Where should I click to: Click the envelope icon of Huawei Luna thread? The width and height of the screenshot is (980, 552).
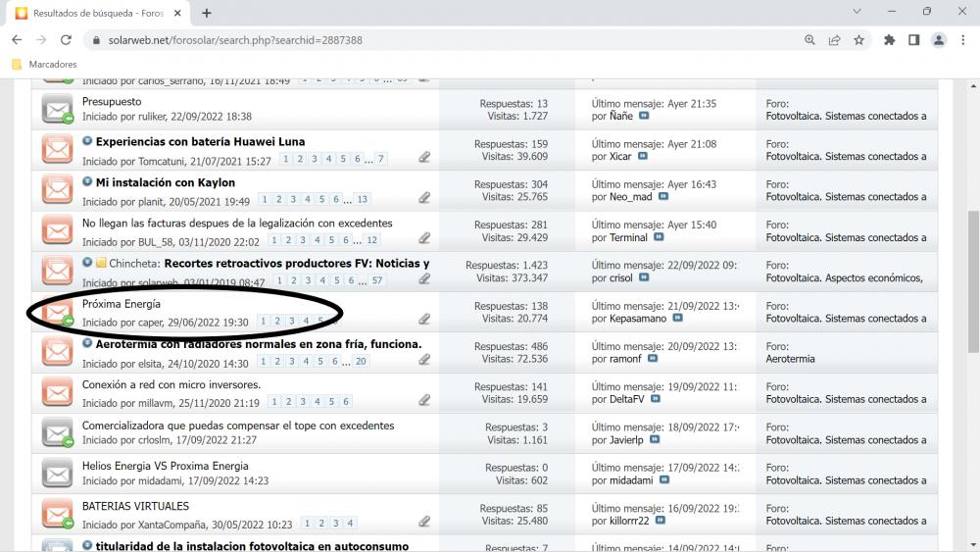click(58, 149)
